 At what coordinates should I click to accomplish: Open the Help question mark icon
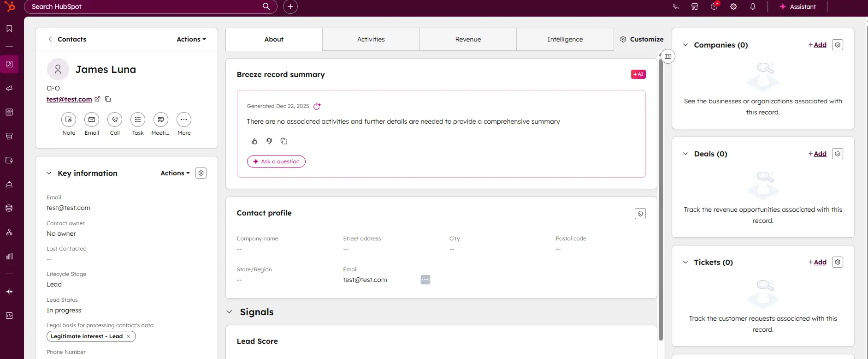(714, 6)
